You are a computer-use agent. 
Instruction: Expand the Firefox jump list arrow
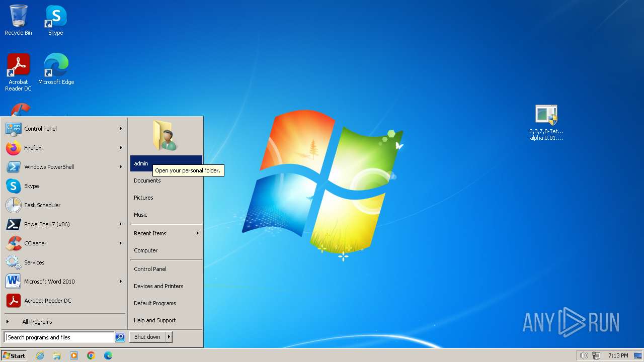tap(121, 148)
